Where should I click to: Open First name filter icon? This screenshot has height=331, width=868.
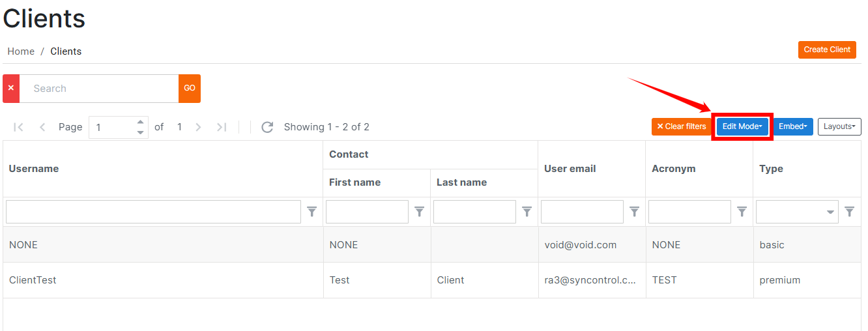[420, 212]
